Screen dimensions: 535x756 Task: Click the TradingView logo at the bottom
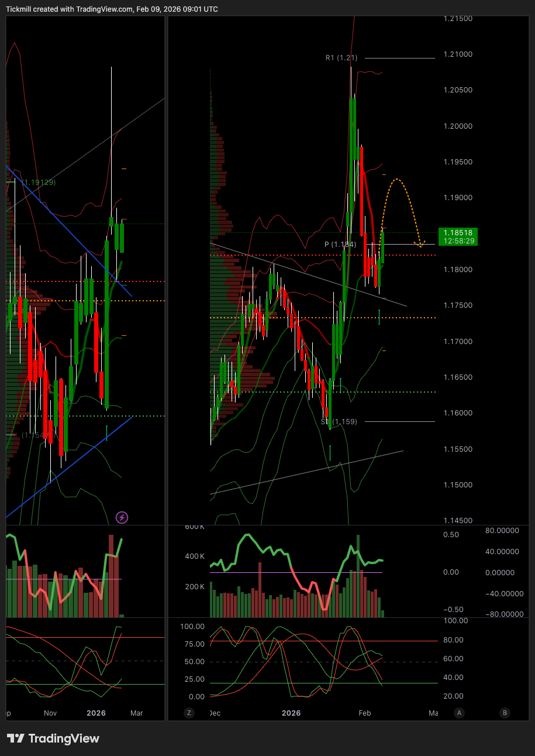53,738
